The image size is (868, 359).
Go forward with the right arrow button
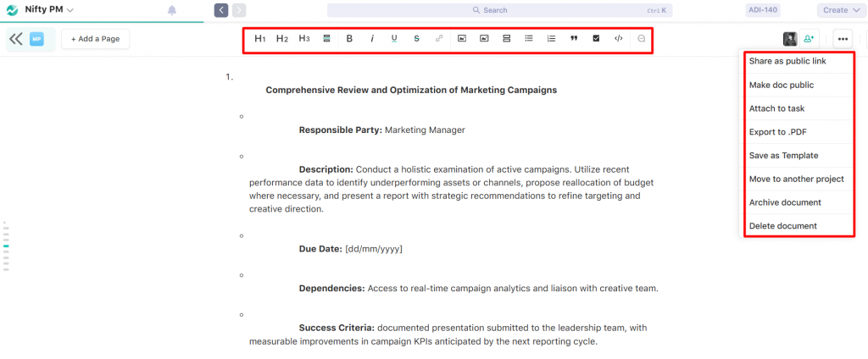coord(239,10)
